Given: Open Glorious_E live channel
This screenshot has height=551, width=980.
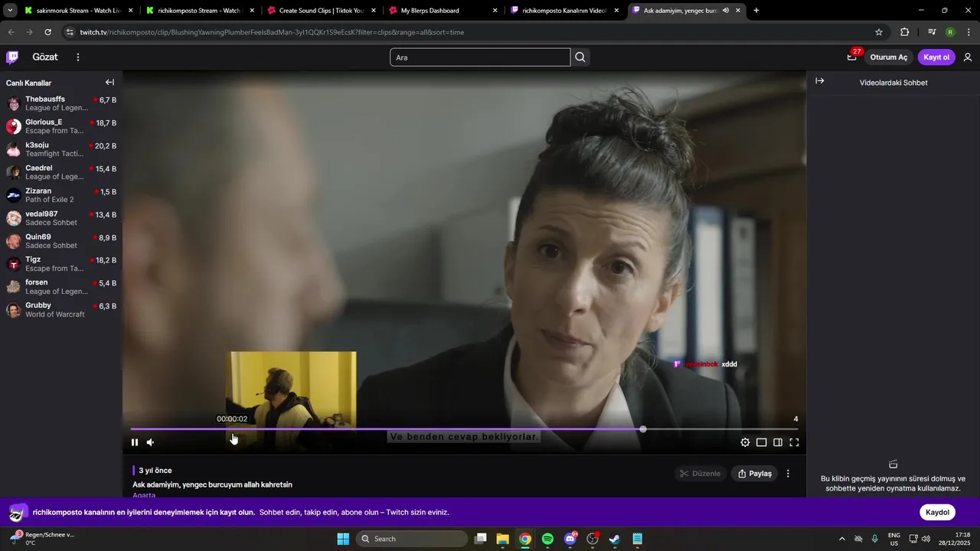Looking at the screenshot, I should click(x=61, y=126).
